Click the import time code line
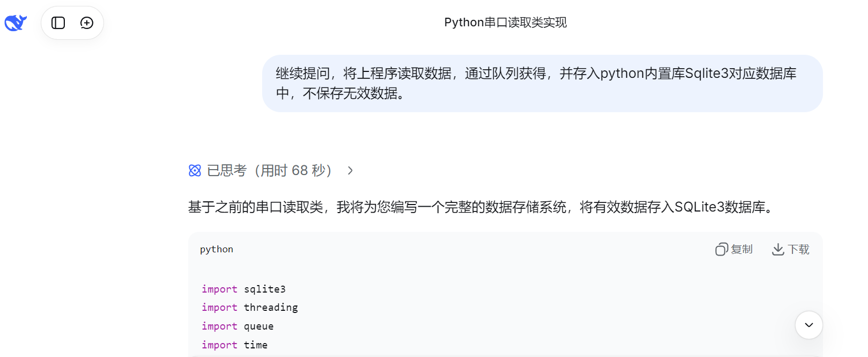This screenshot has width=868, height=357. pos(234,345)
